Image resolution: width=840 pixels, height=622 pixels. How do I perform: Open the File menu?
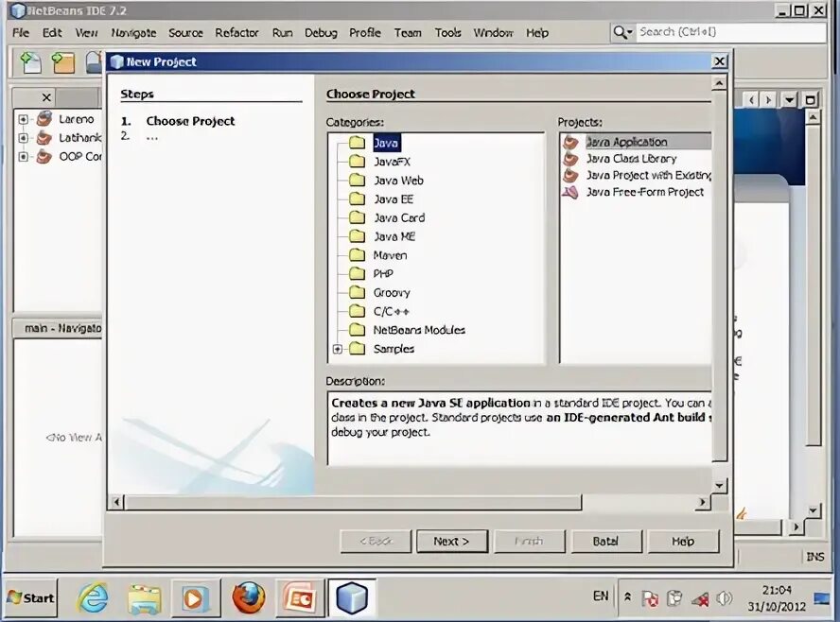pos(21,33)
